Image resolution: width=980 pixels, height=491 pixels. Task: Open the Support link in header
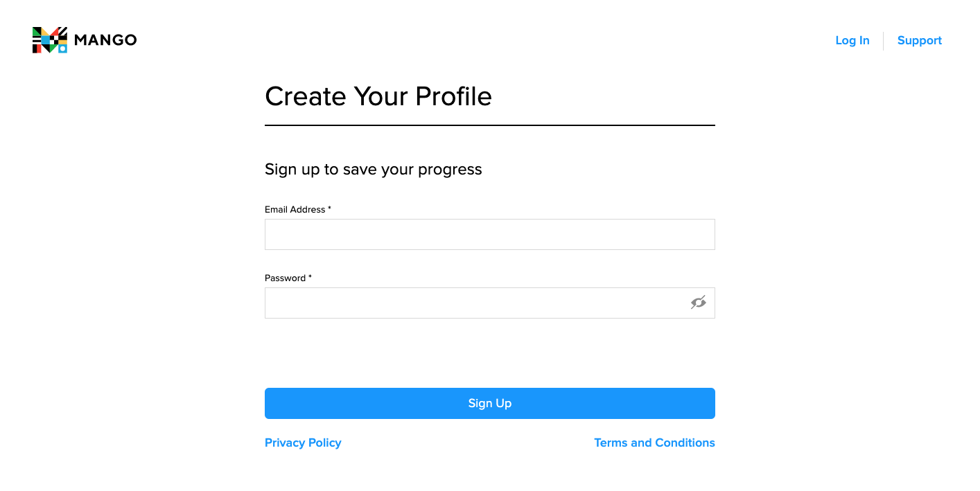click(x=920, y=40)
